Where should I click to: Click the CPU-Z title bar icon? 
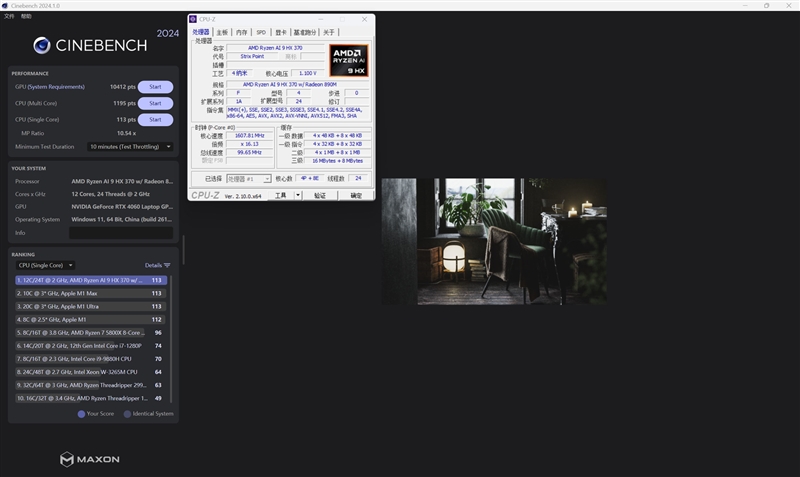pos(193,19)
